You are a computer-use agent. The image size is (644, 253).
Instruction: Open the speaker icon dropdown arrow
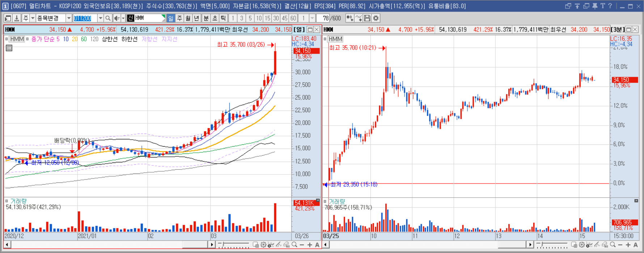pos(123,18)
